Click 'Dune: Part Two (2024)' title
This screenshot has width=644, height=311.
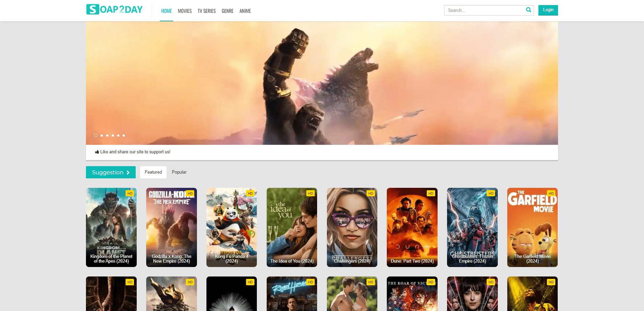412,261
